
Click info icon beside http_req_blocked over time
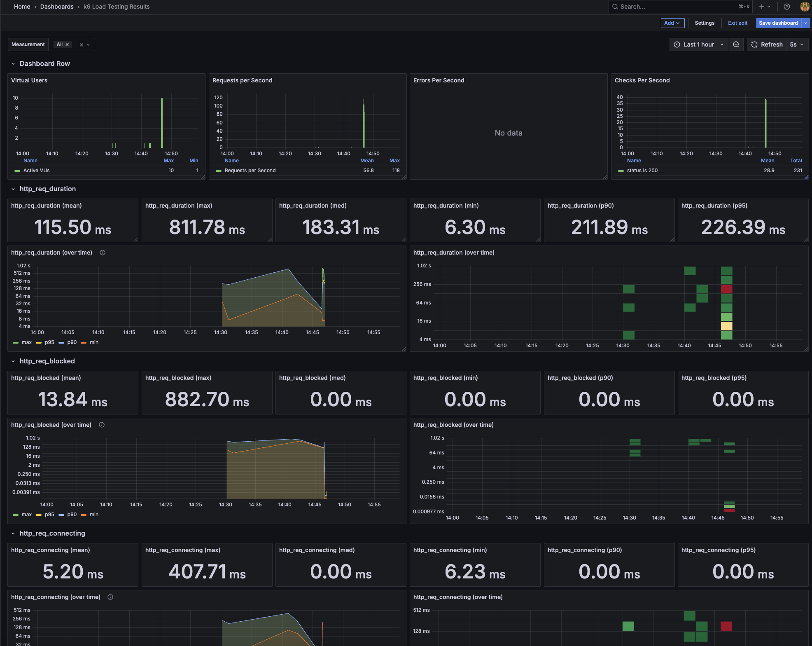tap(102, 425)
